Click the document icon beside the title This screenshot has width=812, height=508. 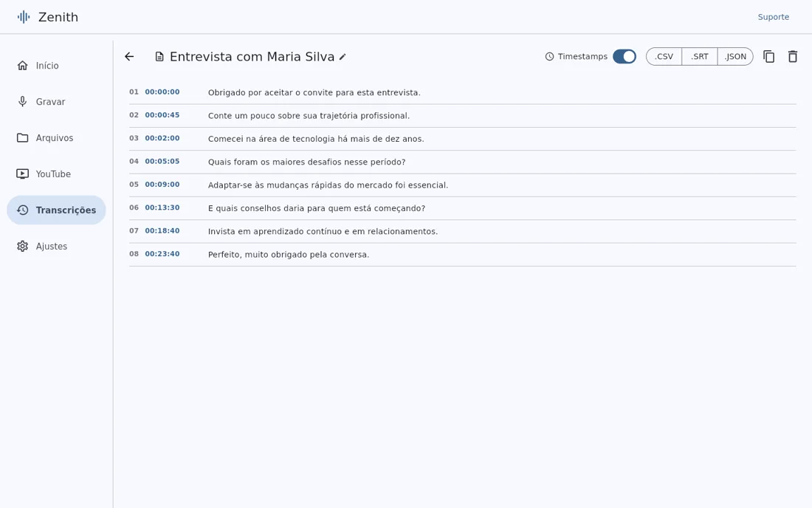coord(159,56)
